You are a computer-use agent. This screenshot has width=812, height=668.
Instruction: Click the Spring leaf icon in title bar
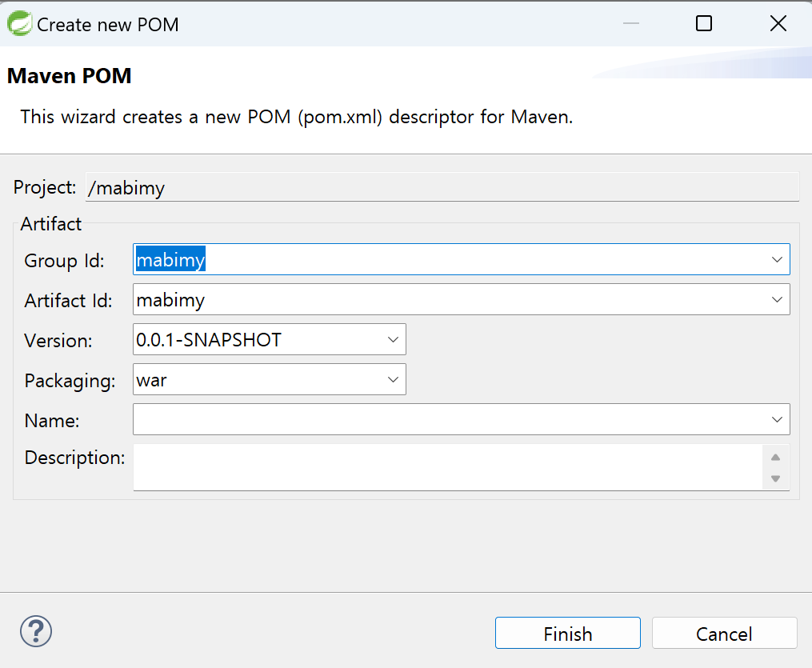tap(20, 23)
